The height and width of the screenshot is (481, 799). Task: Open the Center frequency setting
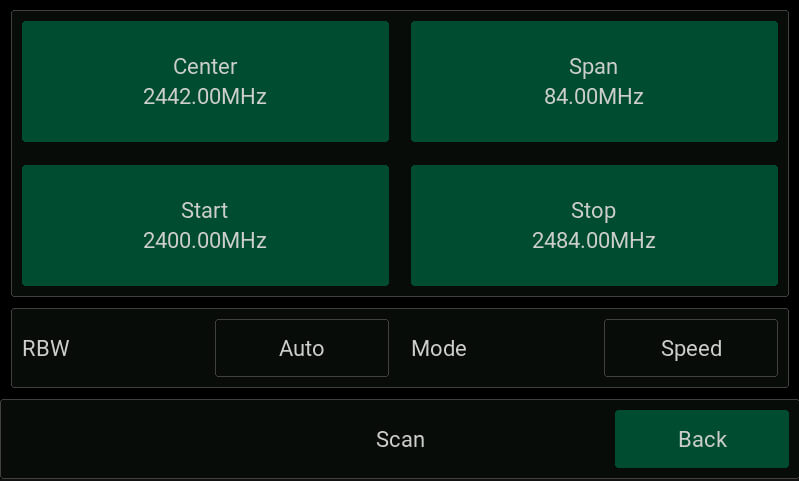[x=205, y=82]
